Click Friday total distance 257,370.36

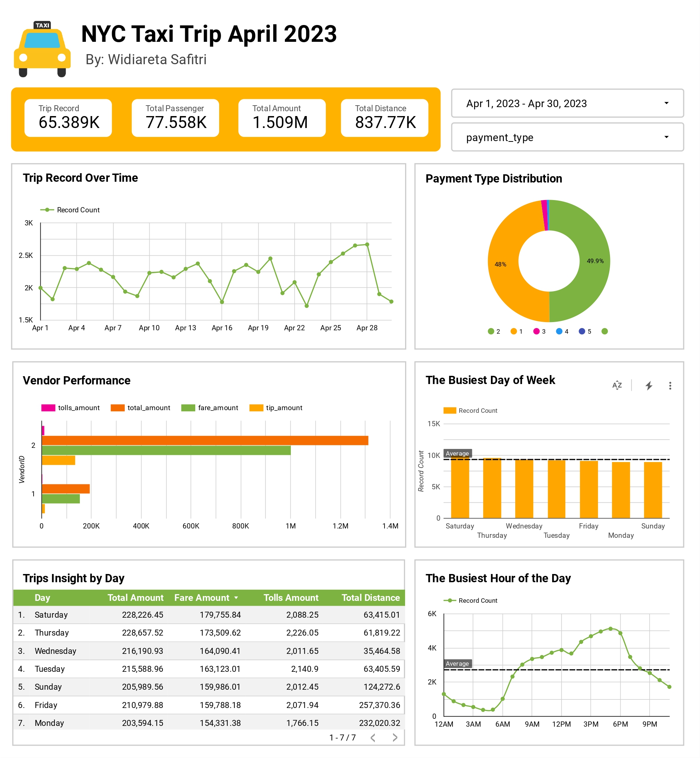[380, 705]
